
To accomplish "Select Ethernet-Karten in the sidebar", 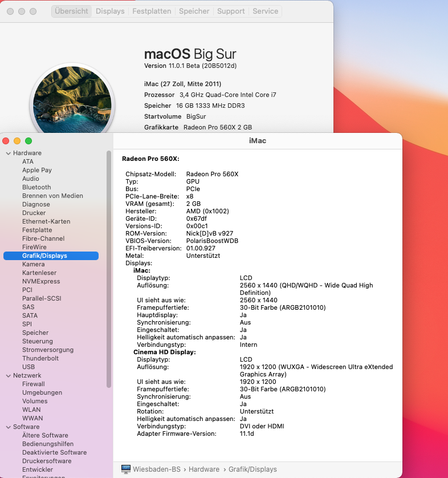I will pyautogui.click(x=46, y=221).
